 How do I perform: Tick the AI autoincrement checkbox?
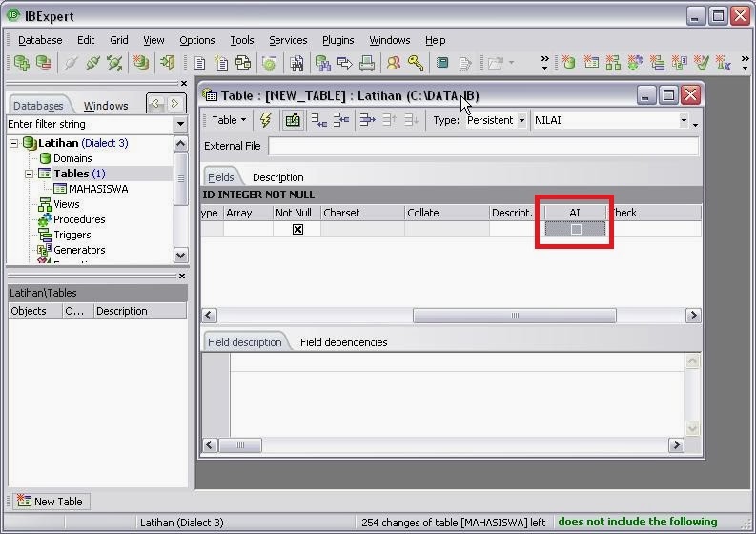pos(576,230)
